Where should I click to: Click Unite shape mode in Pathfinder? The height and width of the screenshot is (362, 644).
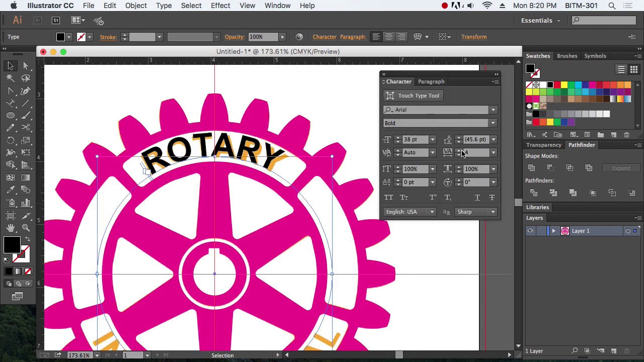pos(531,168)
